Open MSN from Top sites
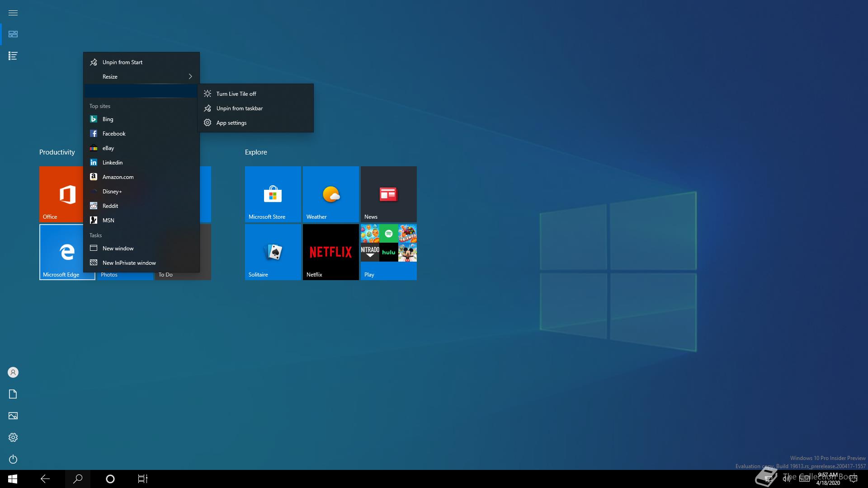 [x=142, y=221]
